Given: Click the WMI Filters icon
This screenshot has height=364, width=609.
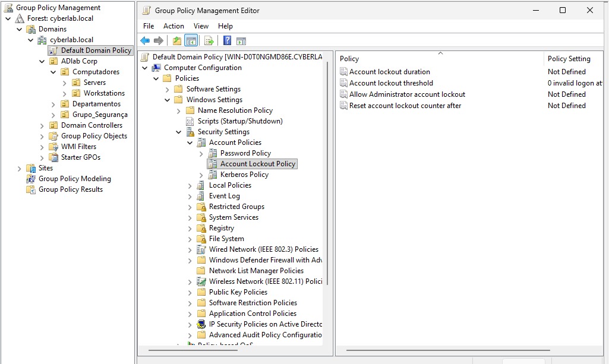Looking at the screenshot, I should pyautogui.click(x=53, y=147).
